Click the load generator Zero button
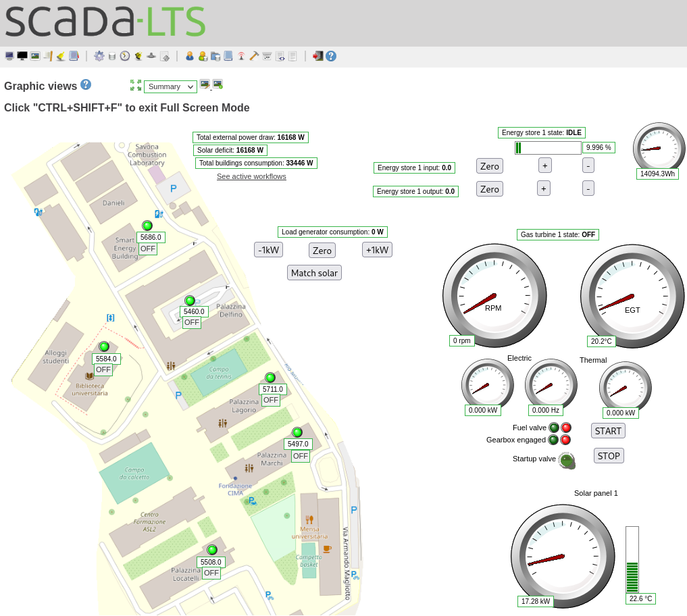 [x=322, y=251]
